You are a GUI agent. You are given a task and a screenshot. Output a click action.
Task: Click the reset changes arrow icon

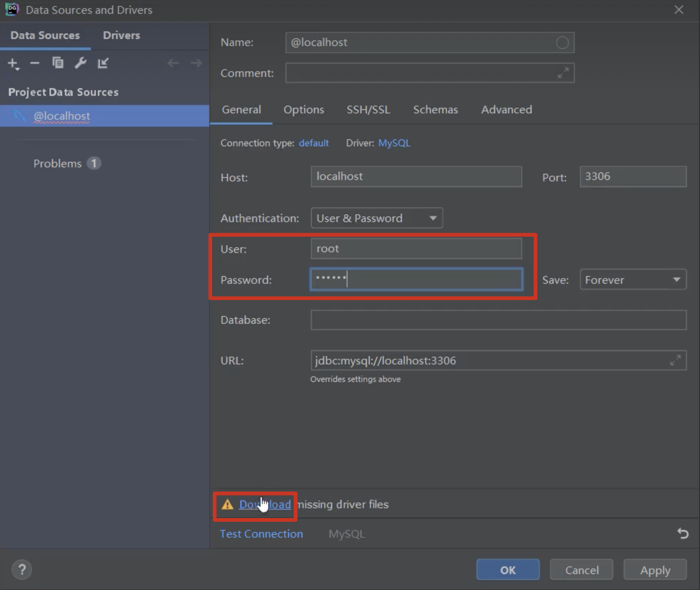pyautogui.click(x=683, y=533)
